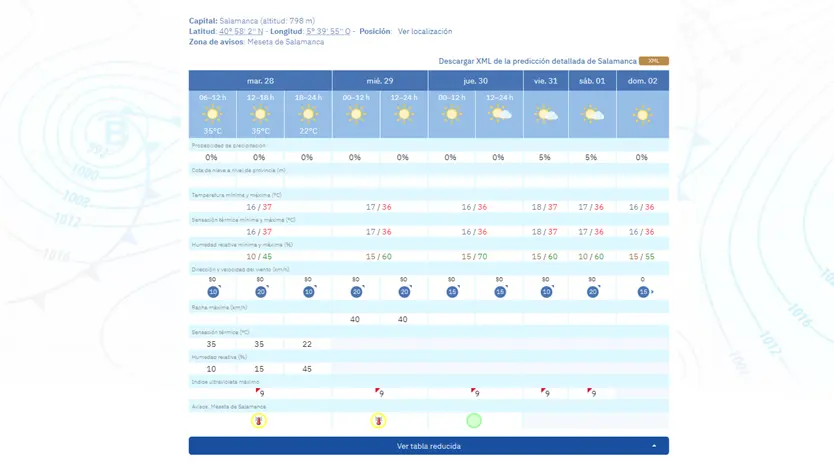Click 5% precipitation for vie. 31
This screenshot has height=469, width=834.
(545, 157)
